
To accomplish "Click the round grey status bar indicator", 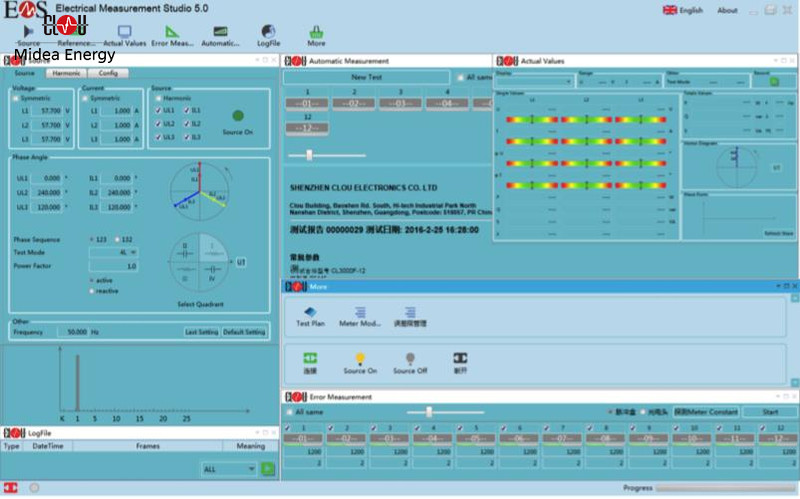I will 34,488.
